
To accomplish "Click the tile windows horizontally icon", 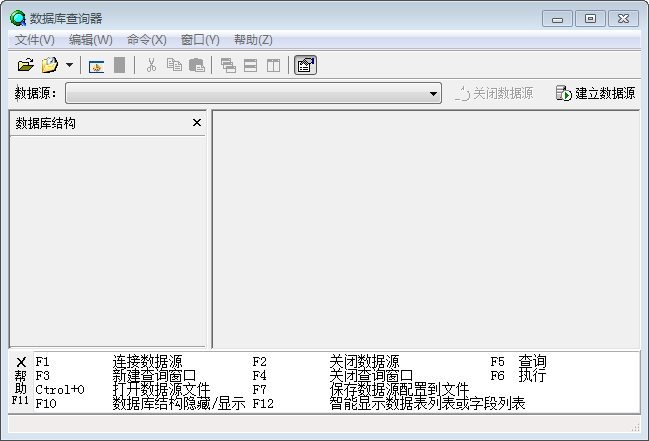I will point(250,66).
